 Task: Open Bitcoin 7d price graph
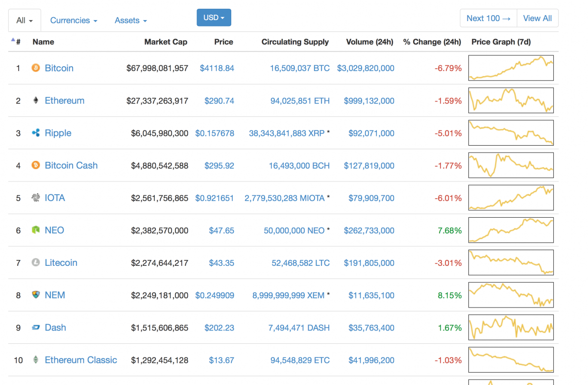pyautogui.click(x=511, y=68)
